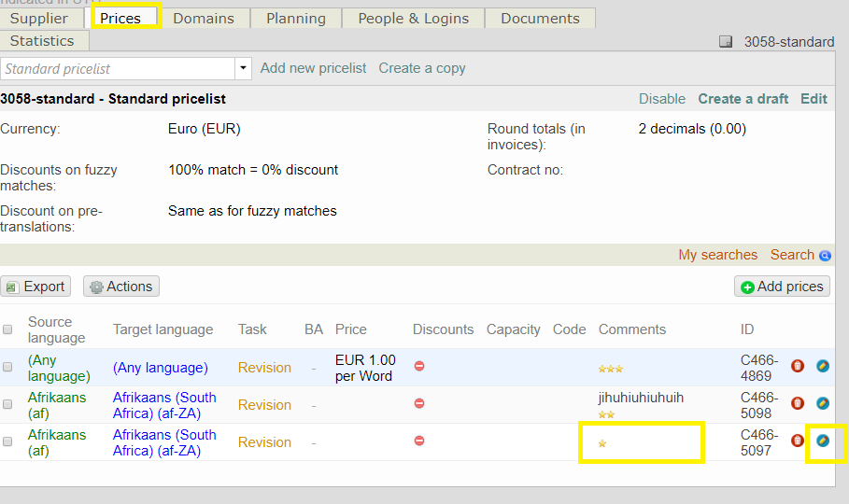Tick the select-all checkbox in table header
Image resolution: width=849 pixels, height=504 pixels.
click(8, 329)
